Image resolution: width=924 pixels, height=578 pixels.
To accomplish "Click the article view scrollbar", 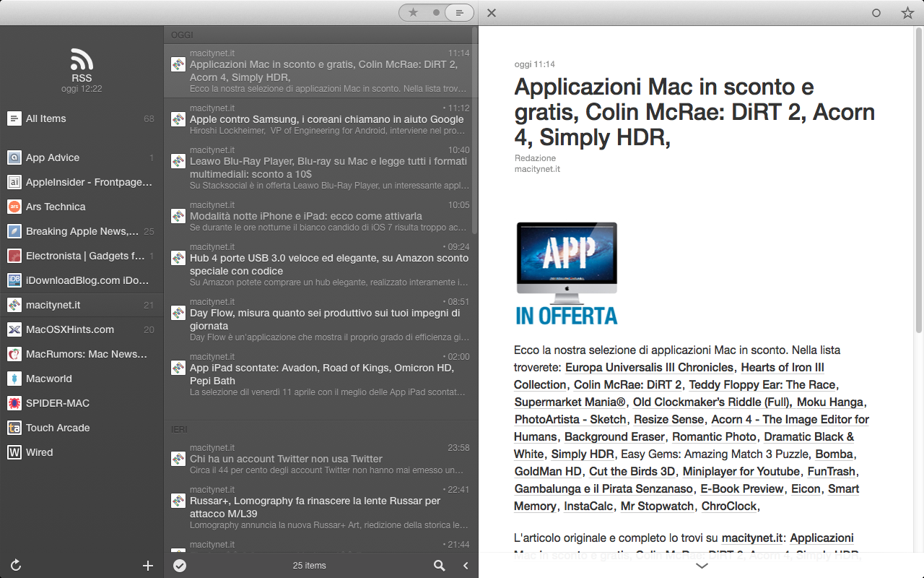I will (x=919, y=181).
